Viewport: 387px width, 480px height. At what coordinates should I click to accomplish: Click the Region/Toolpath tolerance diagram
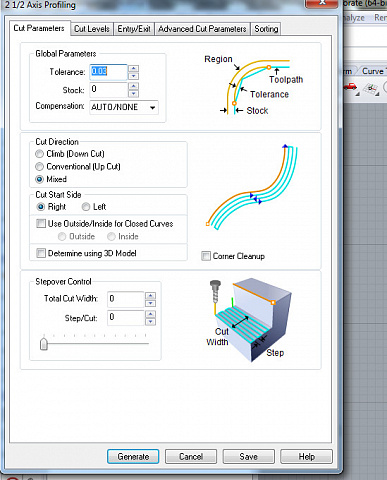[254, 85]
